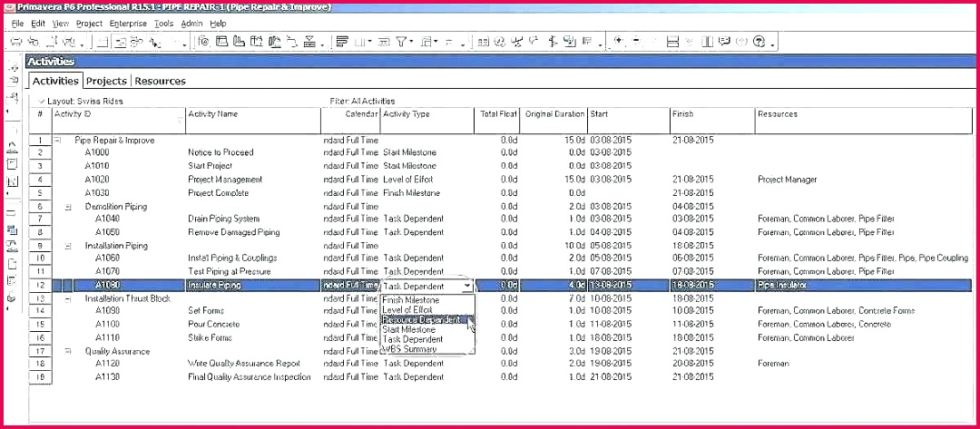Open the Help menu
Image resolution: width=980 pixels, height=429 pixels.
(218, 23)
